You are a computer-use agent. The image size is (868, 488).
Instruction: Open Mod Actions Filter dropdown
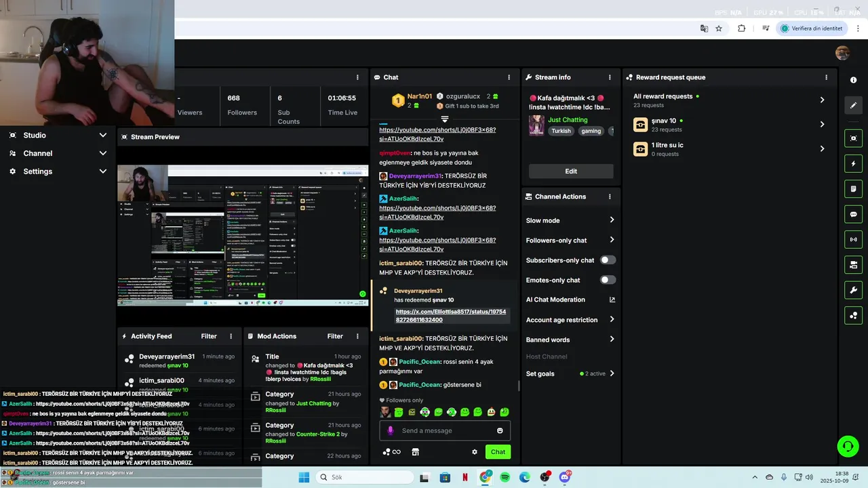pyautogui.click(x=335, y=336)
